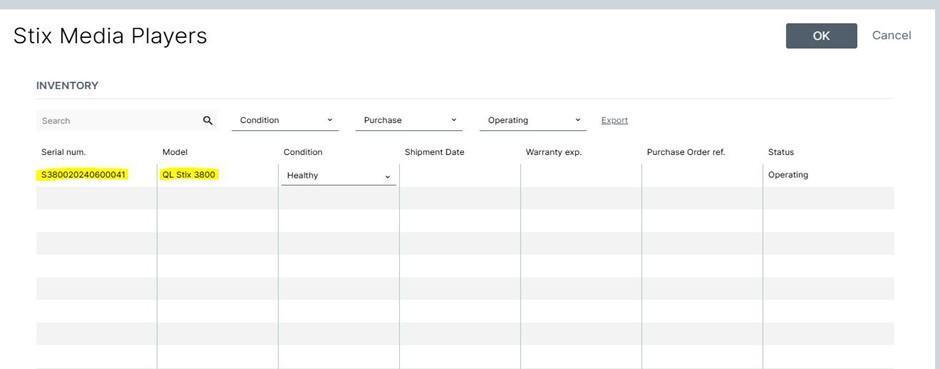Click the Serial num. column header
940x369 pixels.
(x=64, y=152)
